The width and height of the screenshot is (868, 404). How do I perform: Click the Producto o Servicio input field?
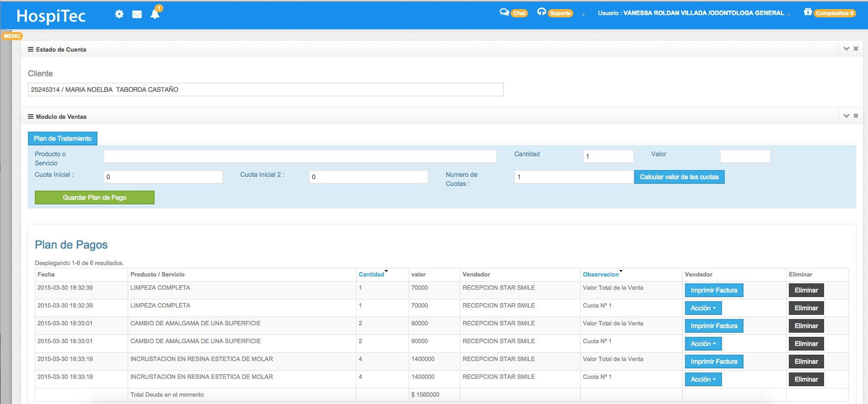pos(300,156)
